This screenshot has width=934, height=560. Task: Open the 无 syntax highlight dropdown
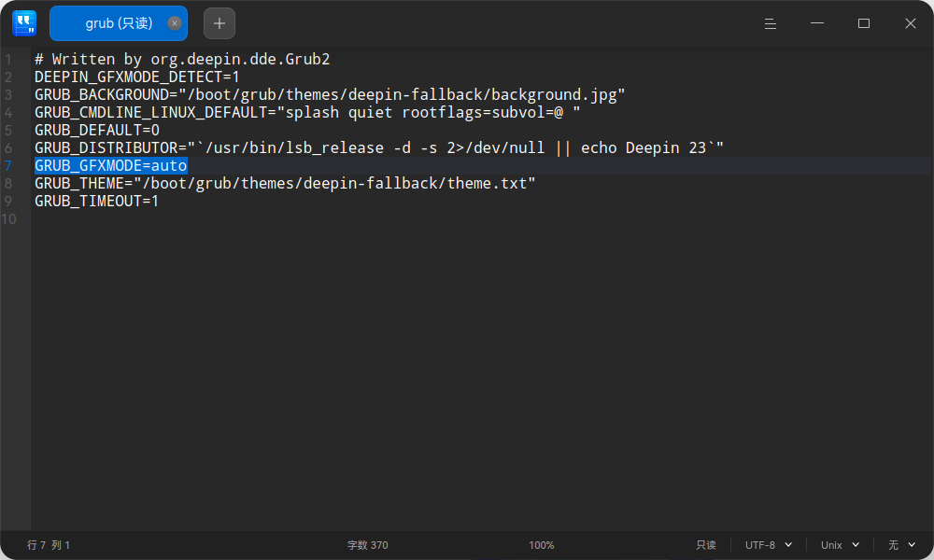tap(900, 545)
